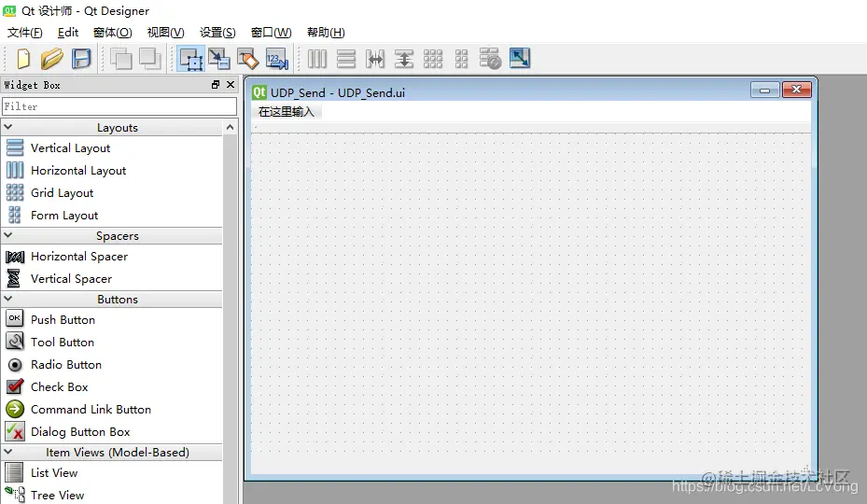Viewport: 867px width, 504px height.
Task: Open the 帮助(H) menu
Action: tap(327, 33)
